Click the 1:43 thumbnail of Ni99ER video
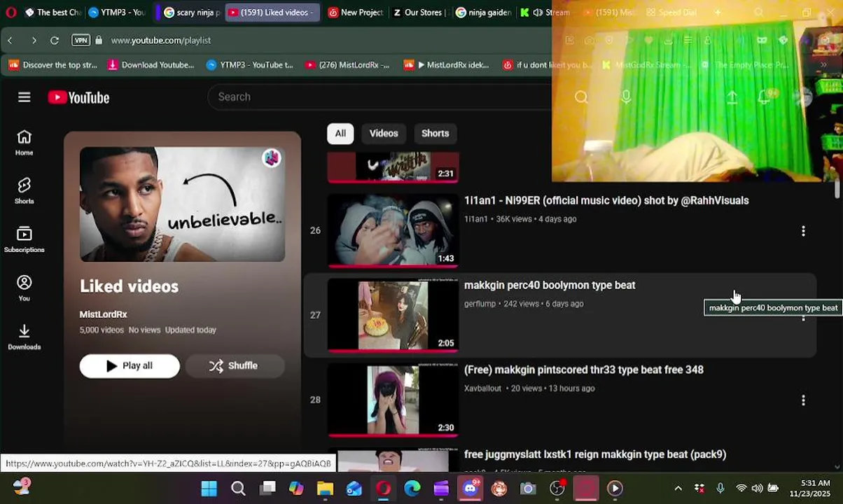The image size is (843, 504). pos(393,231)
